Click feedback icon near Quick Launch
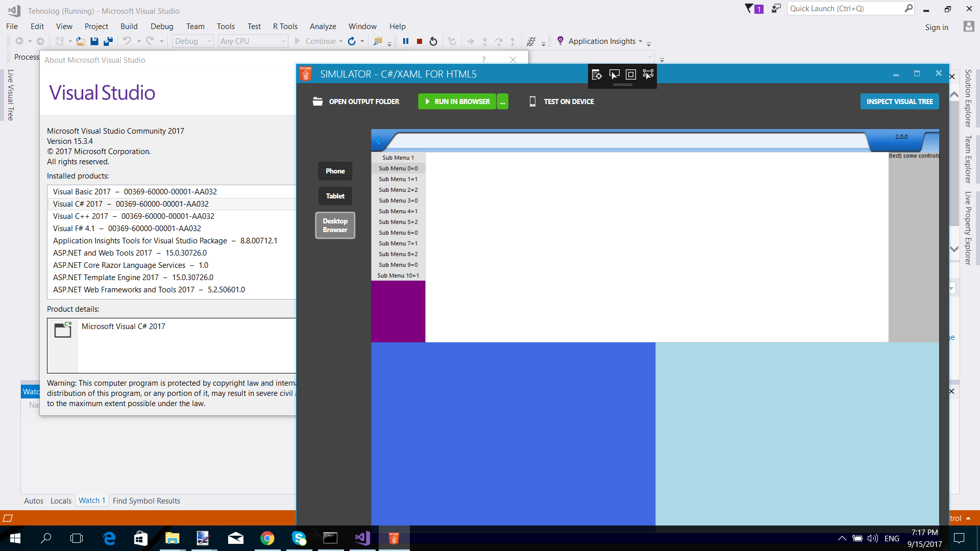 click(x=776, y=9)
